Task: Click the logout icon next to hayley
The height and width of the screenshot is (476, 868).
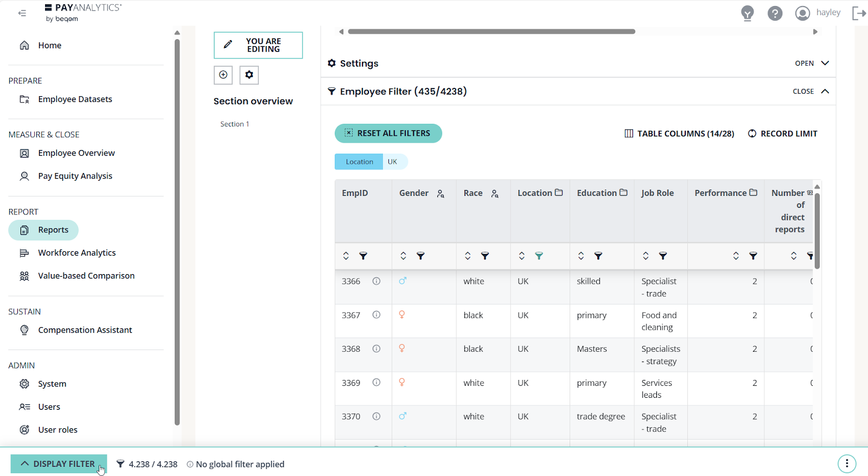Action: (x=859, y=13)
